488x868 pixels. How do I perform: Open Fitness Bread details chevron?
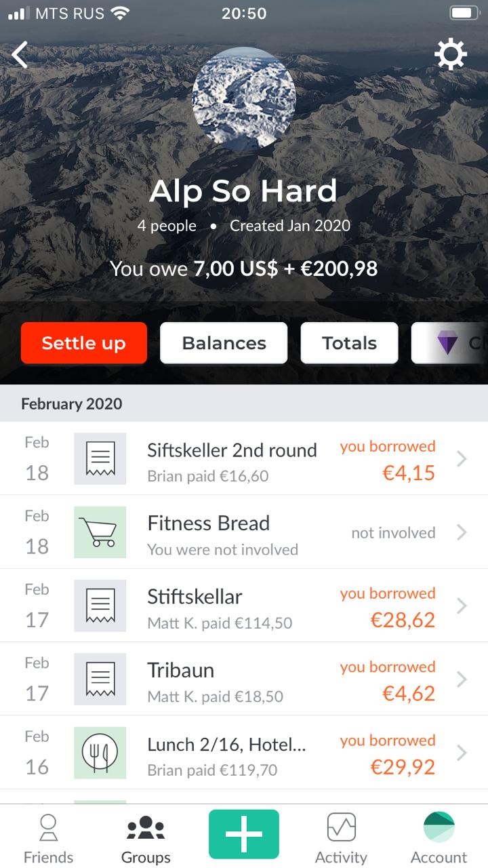pos(462,532)
